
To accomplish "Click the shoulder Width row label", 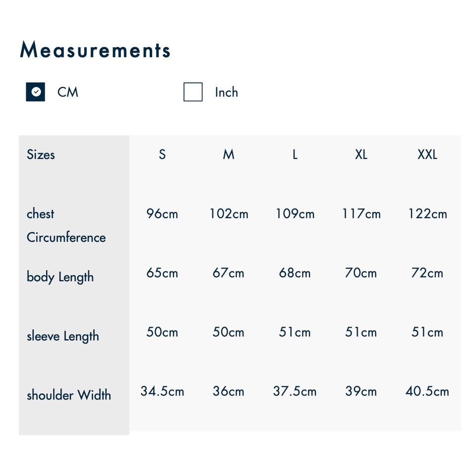I will 69,395.
